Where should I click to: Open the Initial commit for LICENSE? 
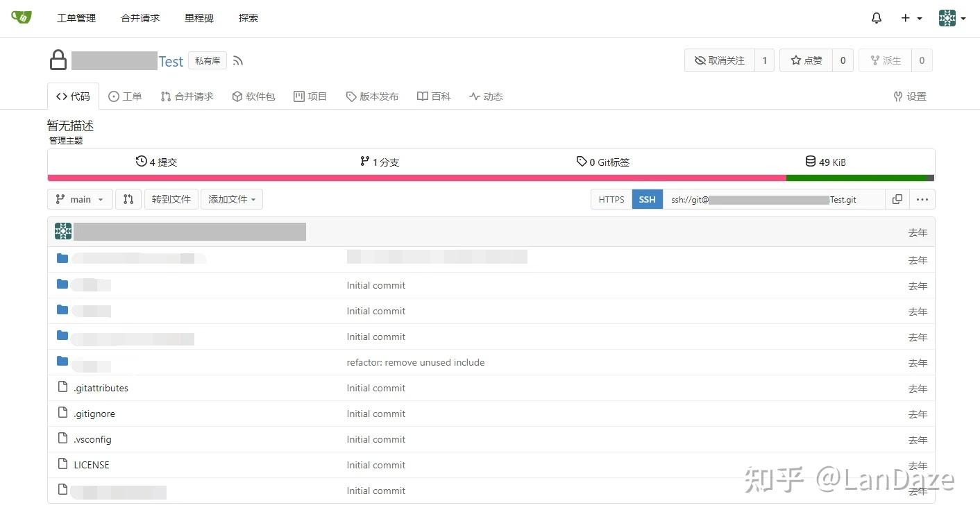pos(376,465)
